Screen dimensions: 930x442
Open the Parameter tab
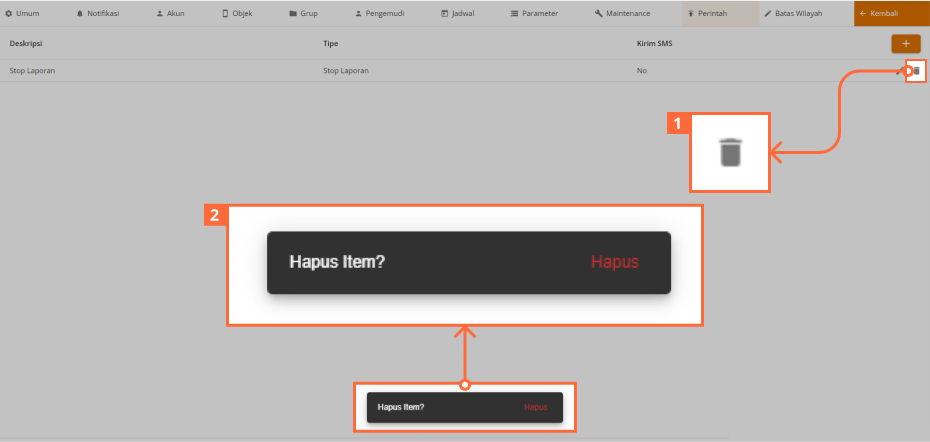534,14
